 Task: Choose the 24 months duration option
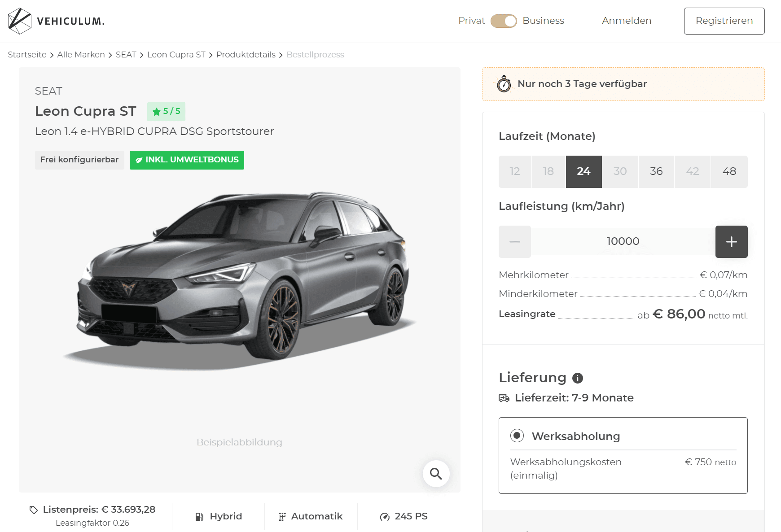584,171
